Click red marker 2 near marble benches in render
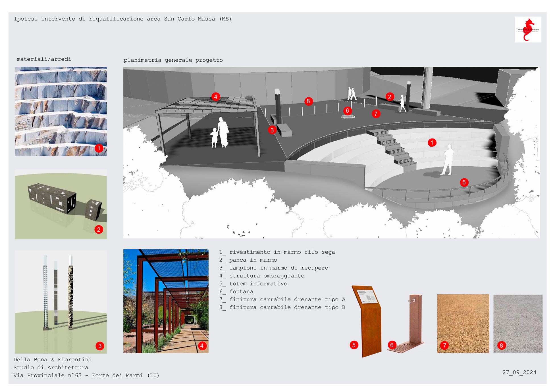This screenshot has height=392, width=555. pyautogui.click(x=389, y=97)
